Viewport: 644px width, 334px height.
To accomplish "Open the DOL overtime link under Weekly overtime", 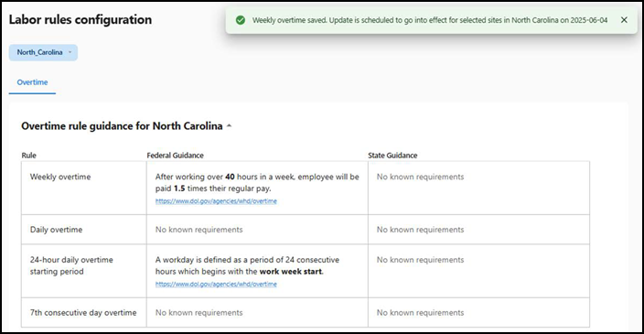I will [216, 201].
